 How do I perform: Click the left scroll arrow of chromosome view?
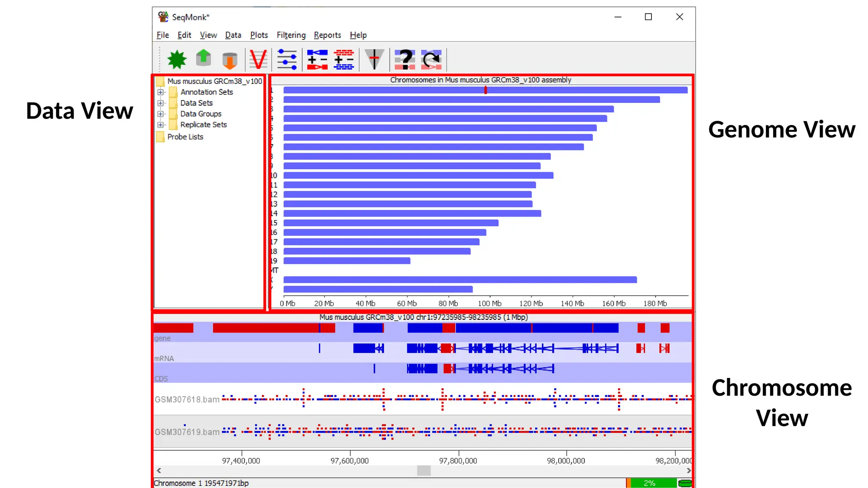[159, 471]
